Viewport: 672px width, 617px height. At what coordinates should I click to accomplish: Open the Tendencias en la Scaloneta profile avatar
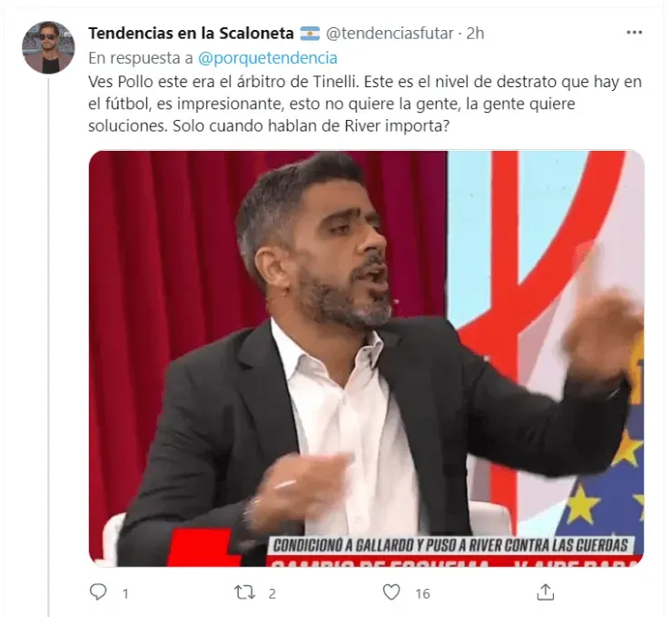(x=48, y=47)
